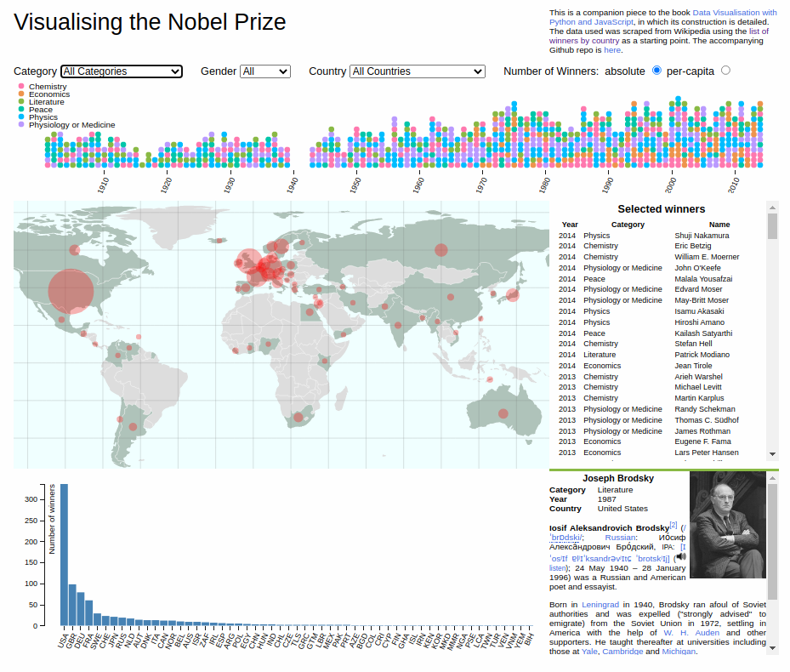Click the South Africa circle on the map
Viewport: 790px width, 672px height.
(x=298, y=418)
